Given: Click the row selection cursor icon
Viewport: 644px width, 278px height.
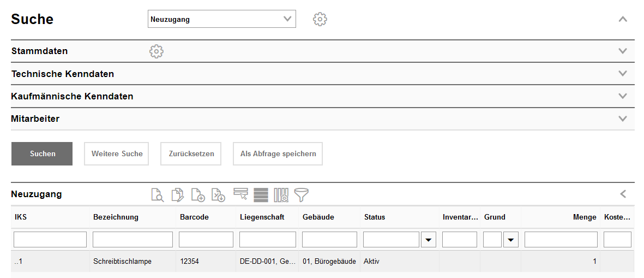Looking at the screenshot, I should point(240,194).
